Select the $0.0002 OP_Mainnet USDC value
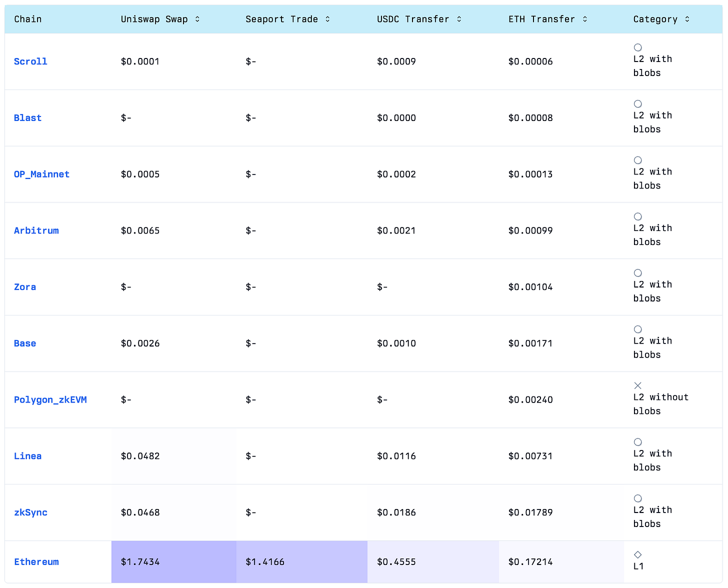Screen dimensions: 728x588 396,174
